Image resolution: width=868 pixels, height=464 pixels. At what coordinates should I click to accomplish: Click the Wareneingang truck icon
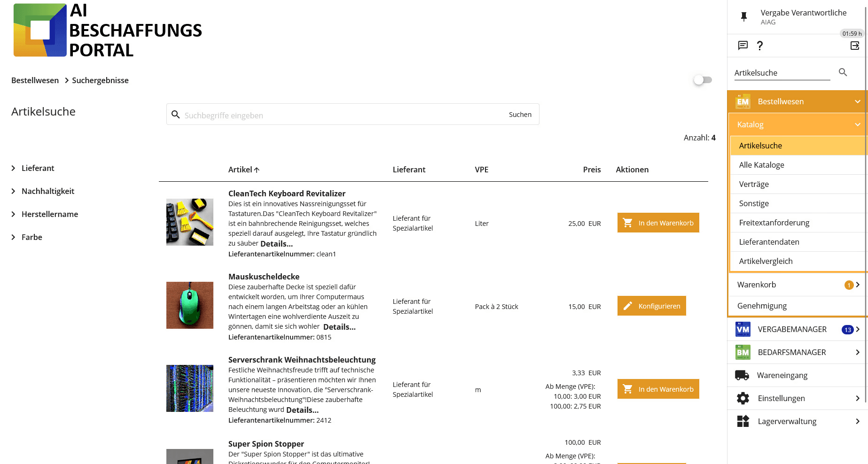coord(742,375)
